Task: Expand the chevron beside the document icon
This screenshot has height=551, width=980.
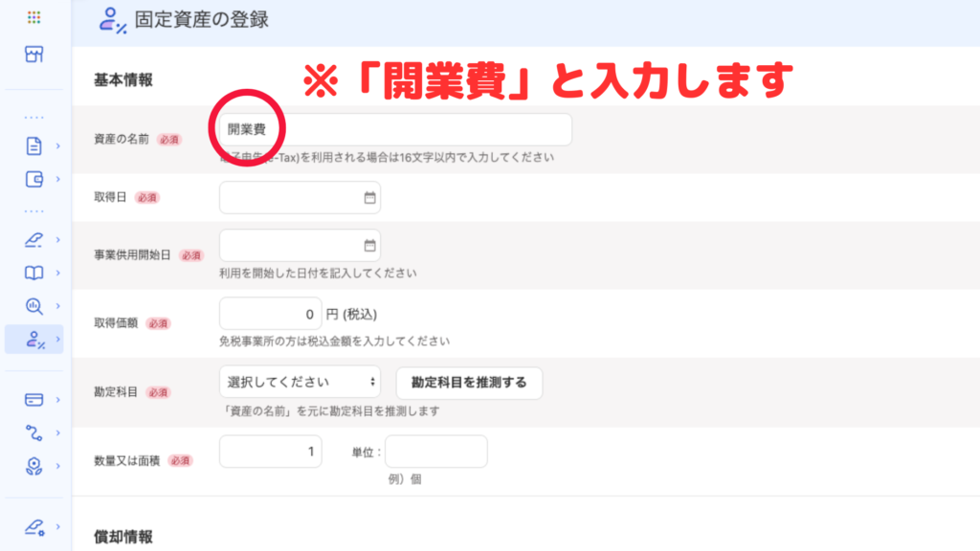Action: point(58,146)
